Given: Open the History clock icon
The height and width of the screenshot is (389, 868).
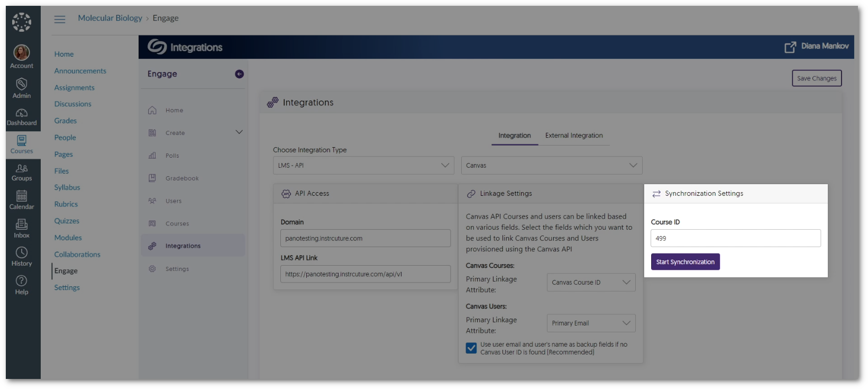Looking at the screenshot, I should tap(22, 253).
